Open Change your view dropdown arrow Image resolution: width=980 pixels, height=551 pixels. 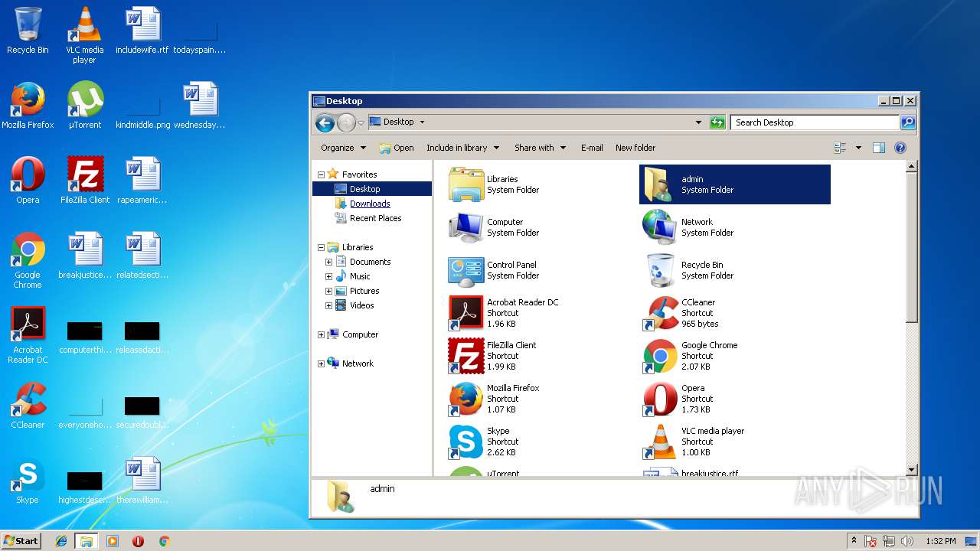[858, 148]
